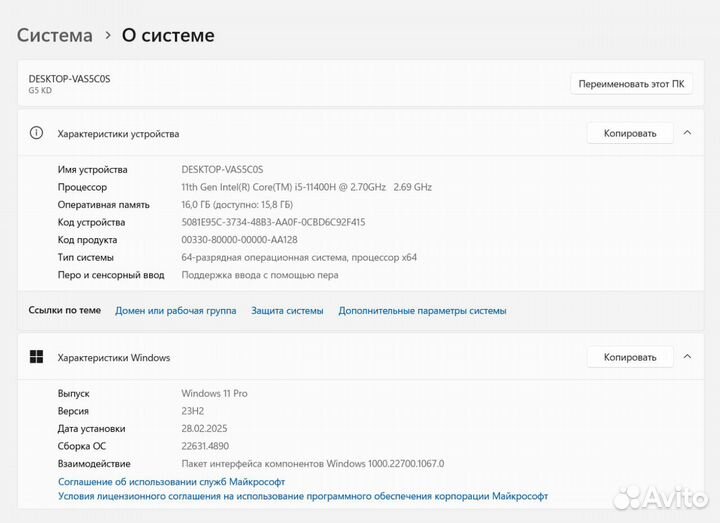Click the Дата установки label
720x523 pixels.
91,428
